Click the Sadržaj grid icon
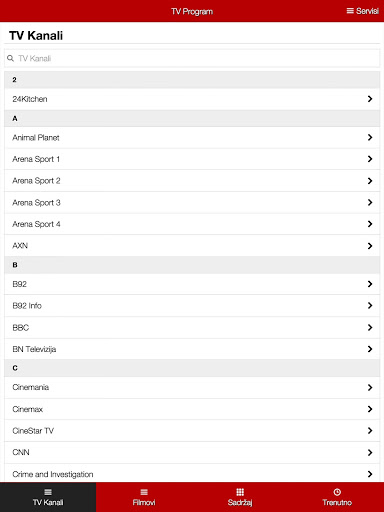This screenshot has width=384, height=512. point(240,492)
